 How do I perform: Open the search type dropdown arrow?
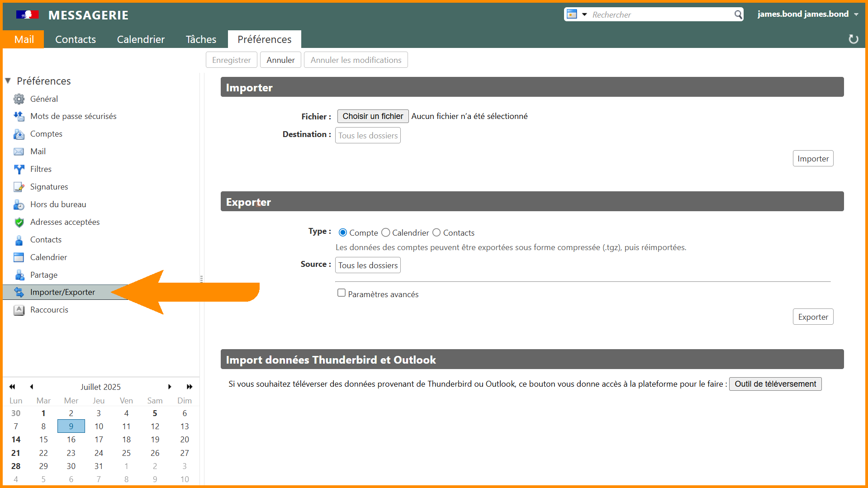(x=584, y=14)
